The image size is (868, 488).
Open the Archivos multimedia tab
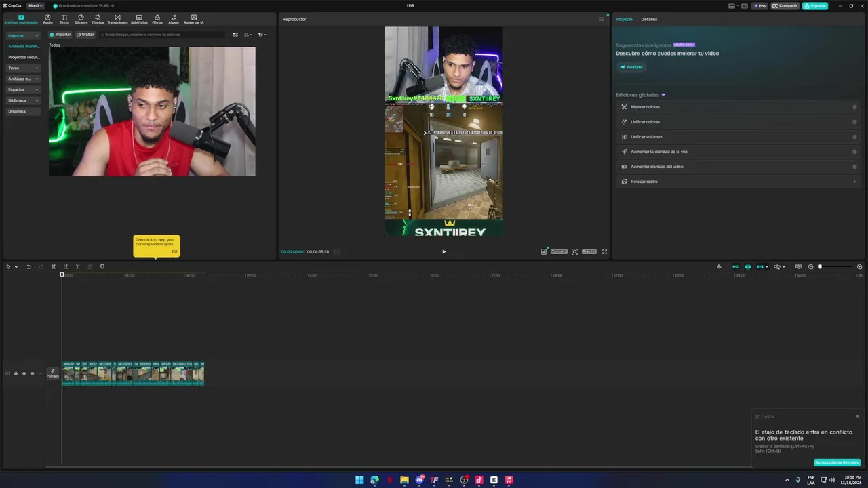click(x=21, y=19)
